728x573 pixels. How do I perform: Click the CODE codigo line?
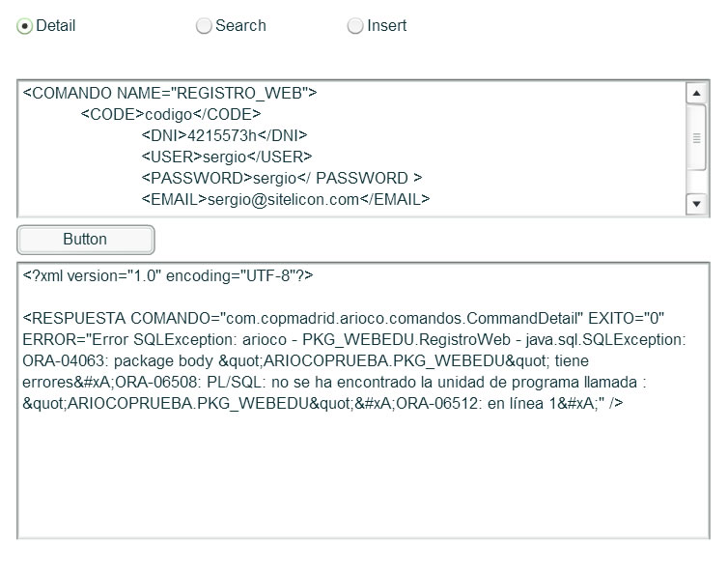click(x=171, y=114)
